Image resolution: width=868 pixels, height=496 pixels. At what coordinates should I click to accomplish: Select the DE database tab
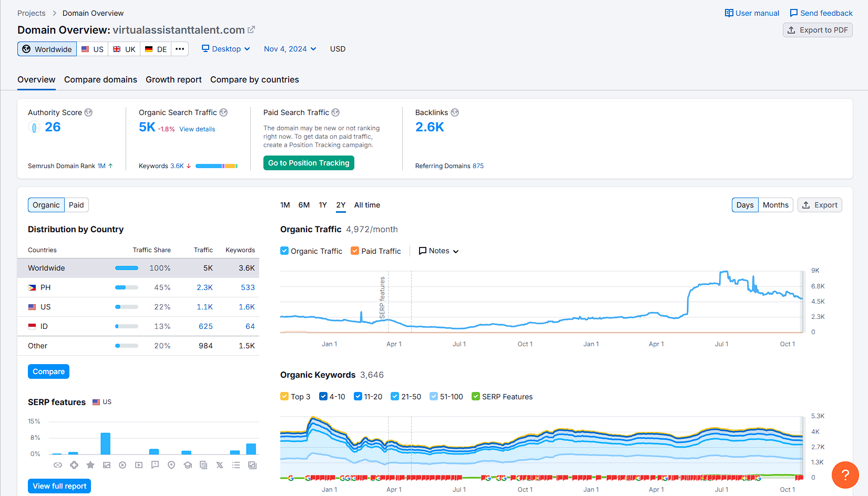pos(156,49)
